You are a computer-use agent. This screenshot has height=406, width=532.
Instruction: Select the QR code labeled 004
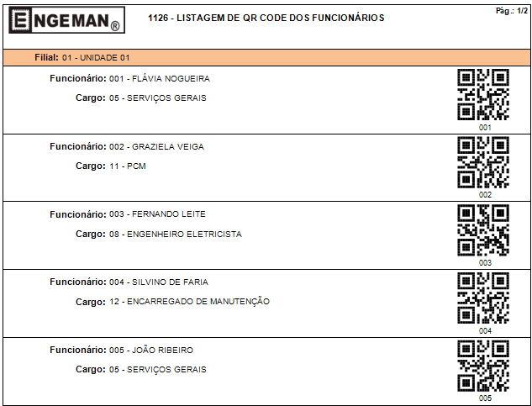click(x=483, y=298)
